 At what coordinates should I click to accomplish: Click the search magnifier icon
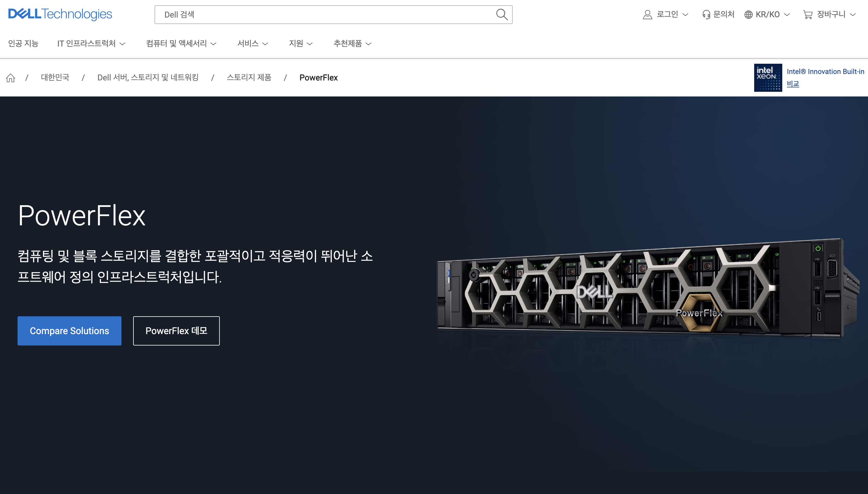click(x=502, y=15)
